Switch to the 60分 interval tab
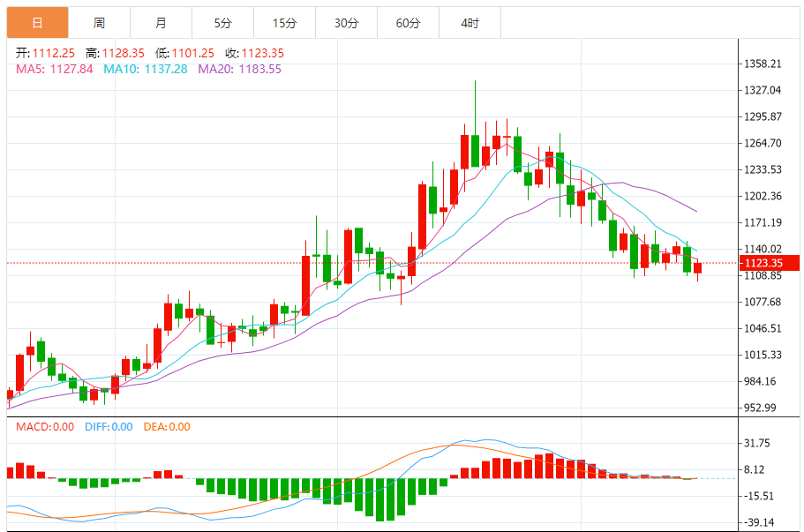 tap(408, 23)
